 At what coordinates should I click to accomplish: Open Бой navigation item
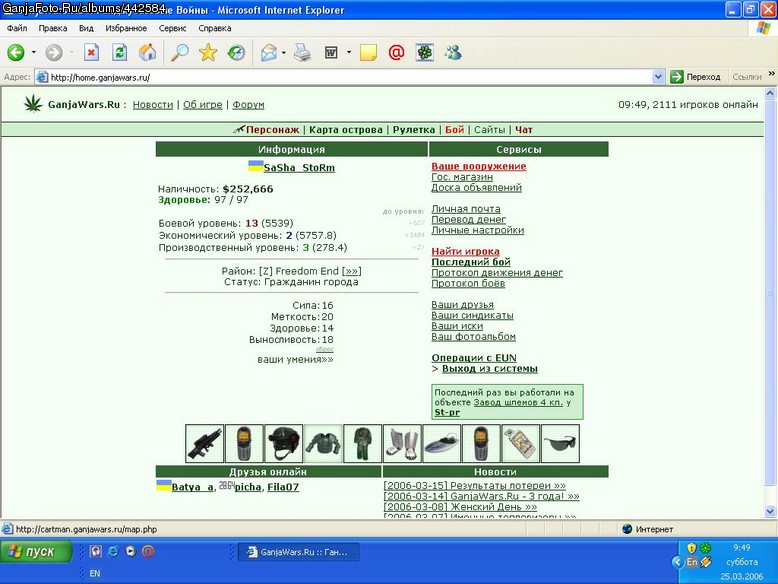(x=454, y=130)
